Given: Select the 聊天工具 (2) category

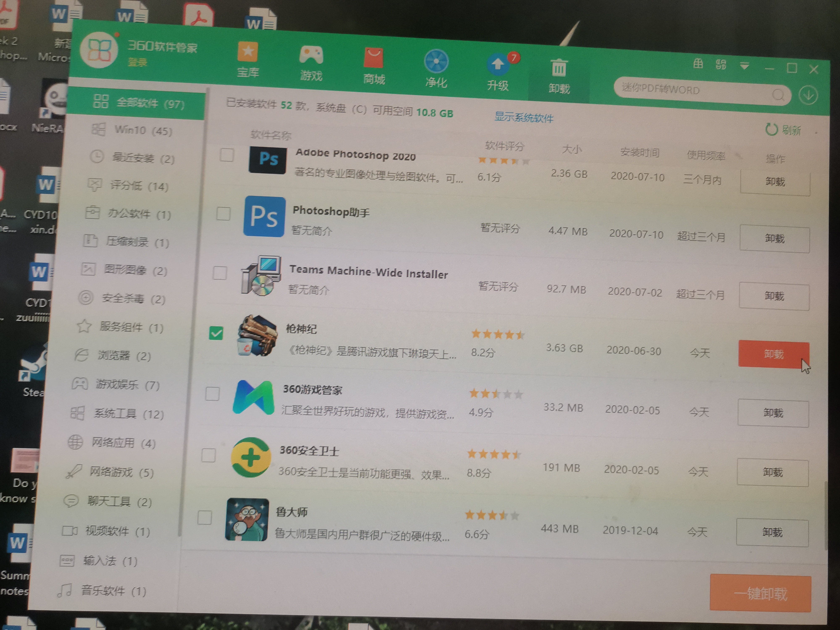Looking at the screenshot, I should [x=108, y=501].
